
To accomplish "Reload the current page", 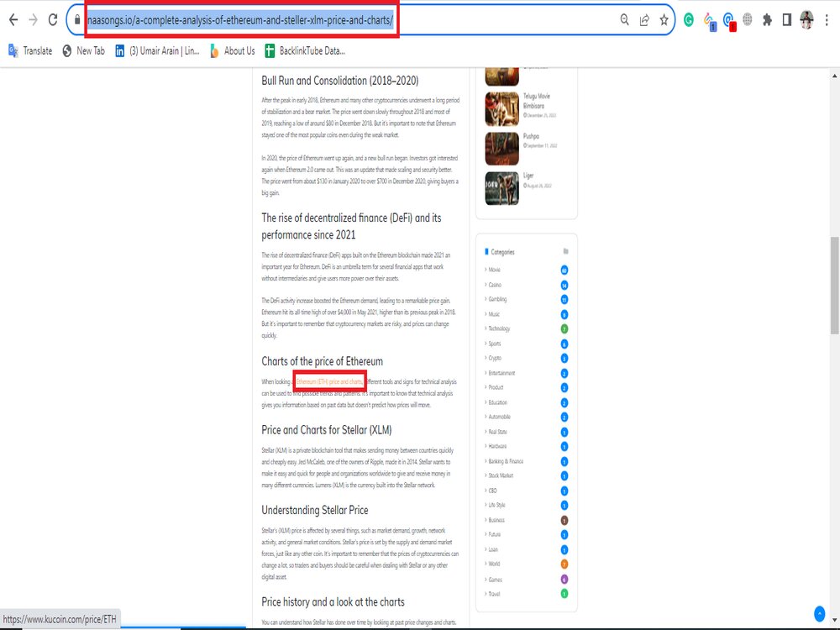I will [x=52, y=20].
